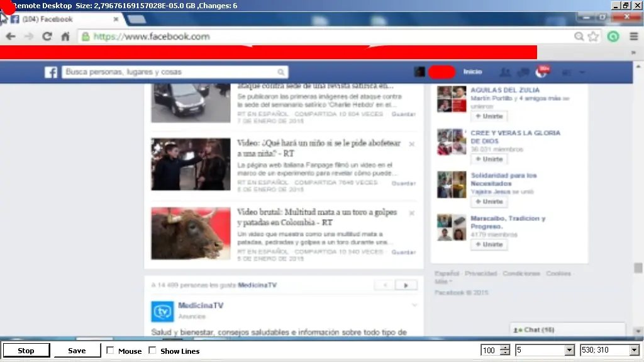Open the account dropdown arrow in header
Screen dimensions: 644x362
click(x=582, y=72)
